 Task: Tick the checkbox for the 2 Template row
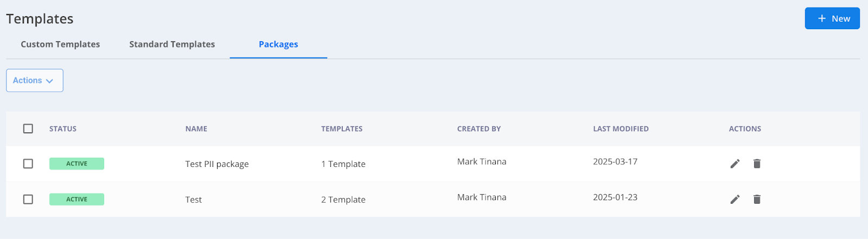click(x=28, y=199)
